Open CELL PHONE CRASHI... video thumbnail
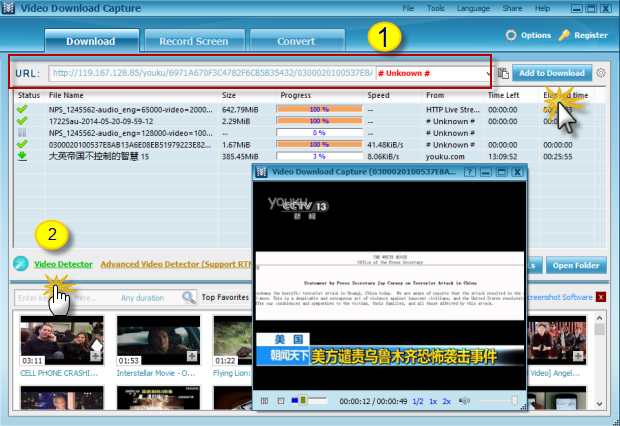This screenshot has height=426, width=620. tap(62, 340)
